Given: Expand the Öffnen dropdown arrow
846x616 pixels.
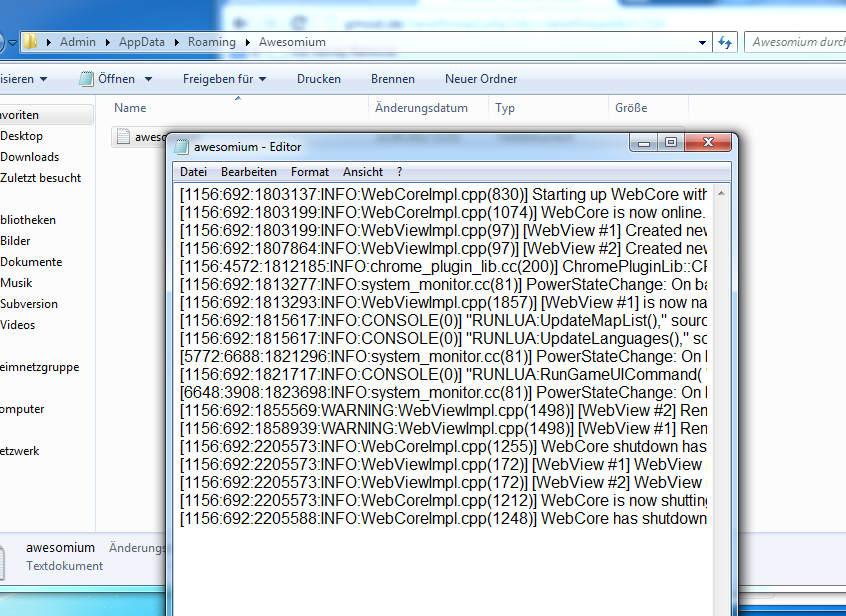Looking at the screenshot, I should pos(148,79).
